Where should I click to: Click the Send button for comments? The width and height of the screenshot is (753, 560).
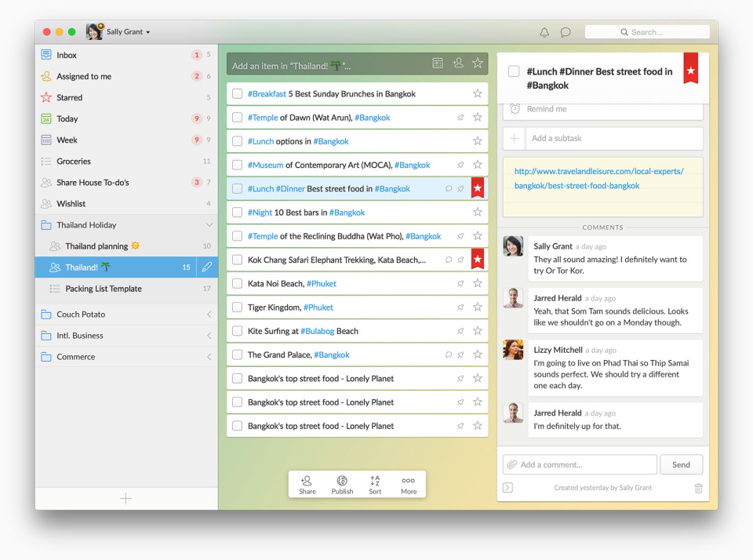[681, 464]
